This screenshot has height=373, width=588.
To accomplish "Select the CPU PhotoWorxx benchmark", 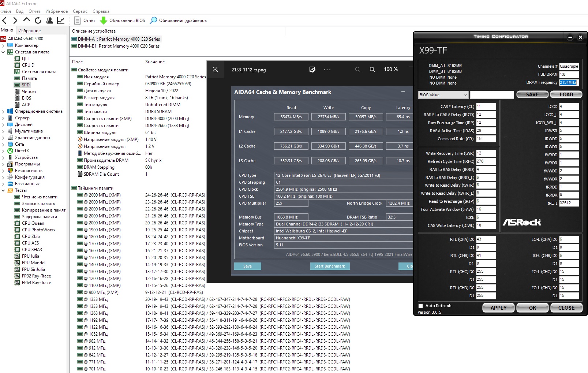I will click(39, 230).
